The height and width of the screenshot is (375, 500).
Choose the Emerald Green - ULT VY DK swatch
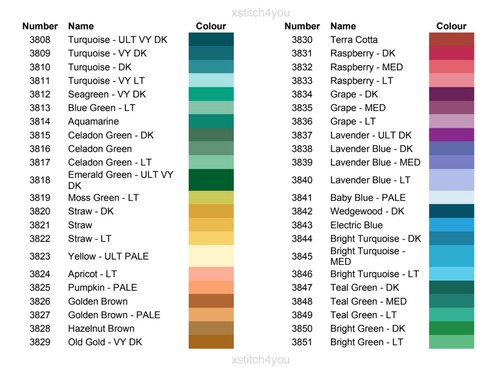tap(211, 180)
